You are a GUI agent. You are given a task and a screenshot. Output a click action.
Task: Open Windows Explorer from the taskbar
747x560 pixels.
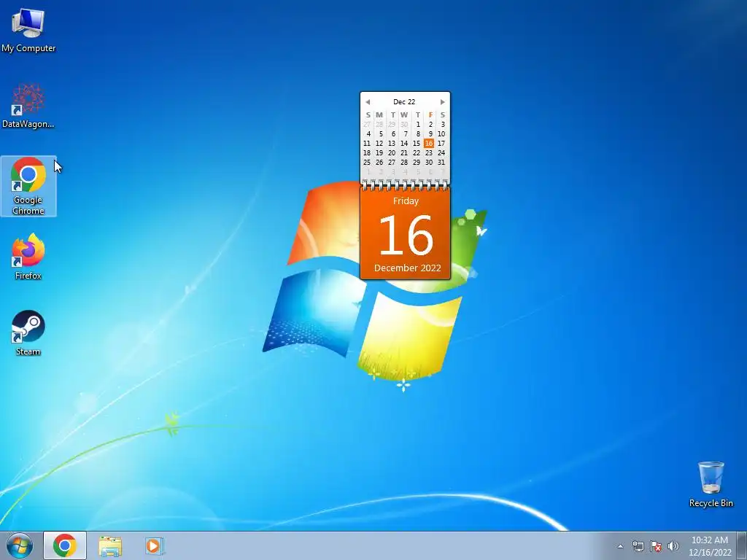[110, 545]
